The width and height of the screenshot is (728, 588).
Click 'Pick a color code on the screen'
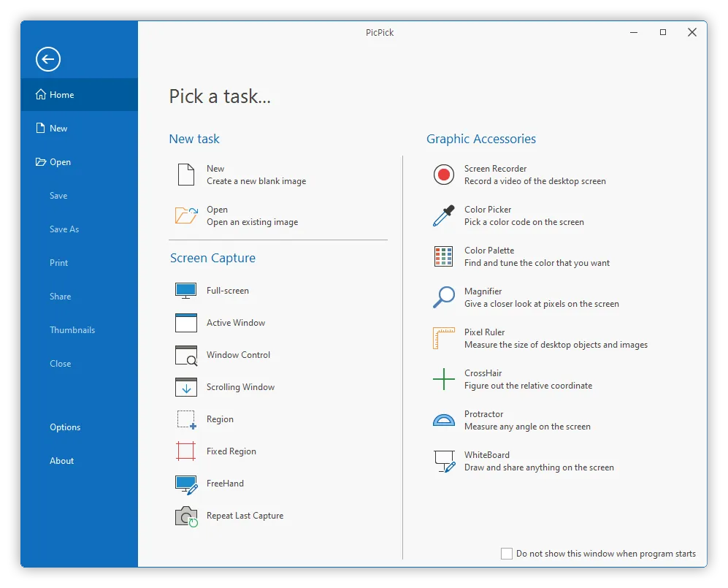tap(524, 222)
